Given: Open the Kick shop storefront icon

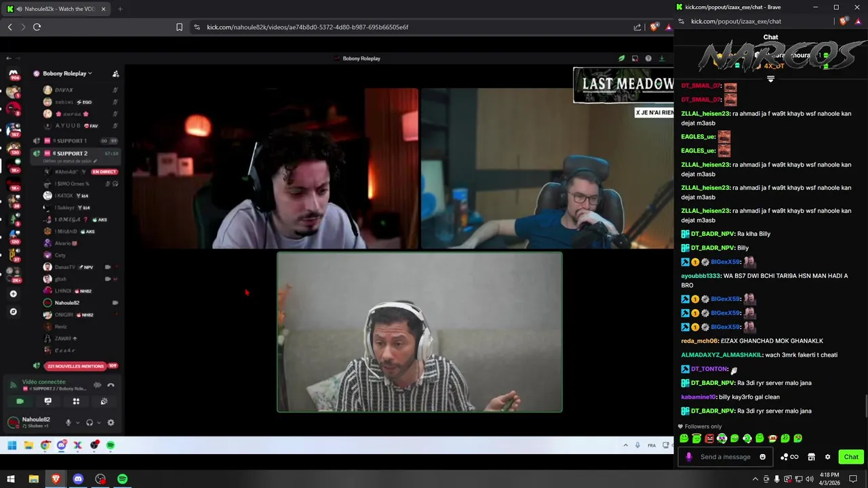Looking at the screenshot, I should [811, 457].
